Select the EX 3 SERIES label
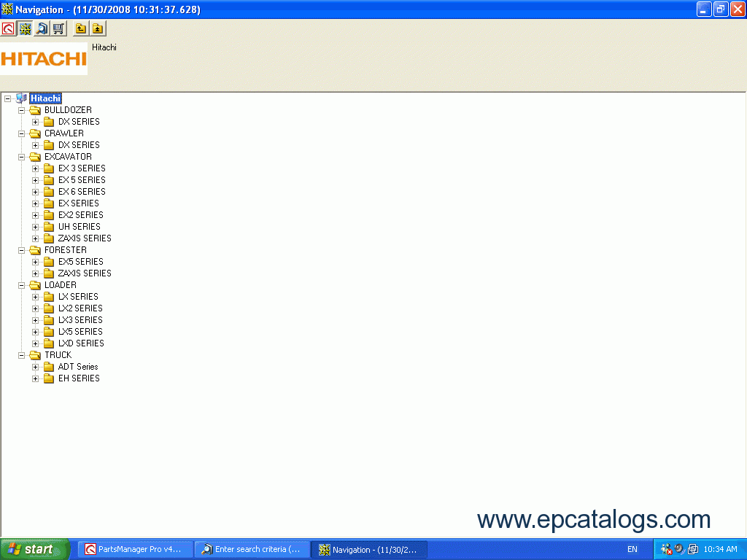 (x=82, y=168)
